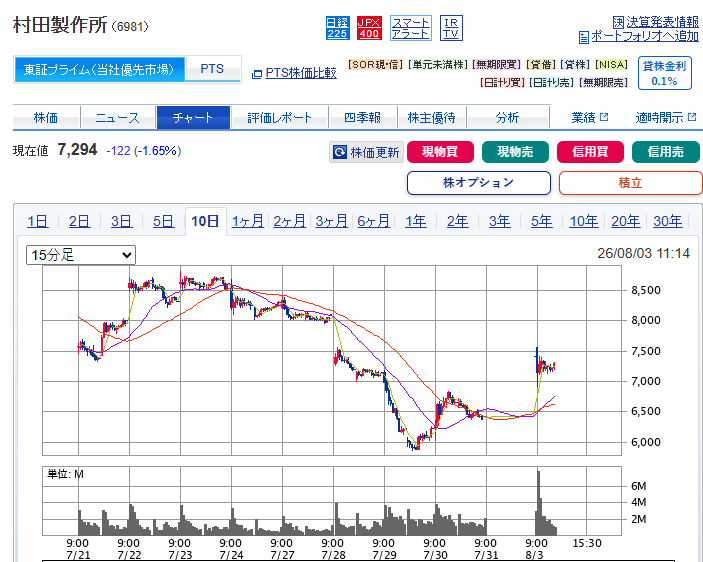
Task: Select 10日 chart period
Action: [x=205, y=221]
